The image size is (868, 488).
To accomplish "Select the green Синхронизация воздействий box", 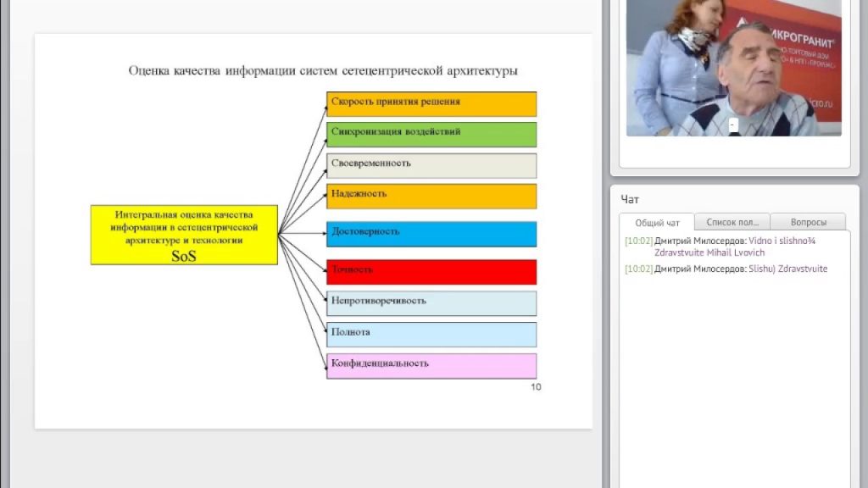I will point(431,135).
